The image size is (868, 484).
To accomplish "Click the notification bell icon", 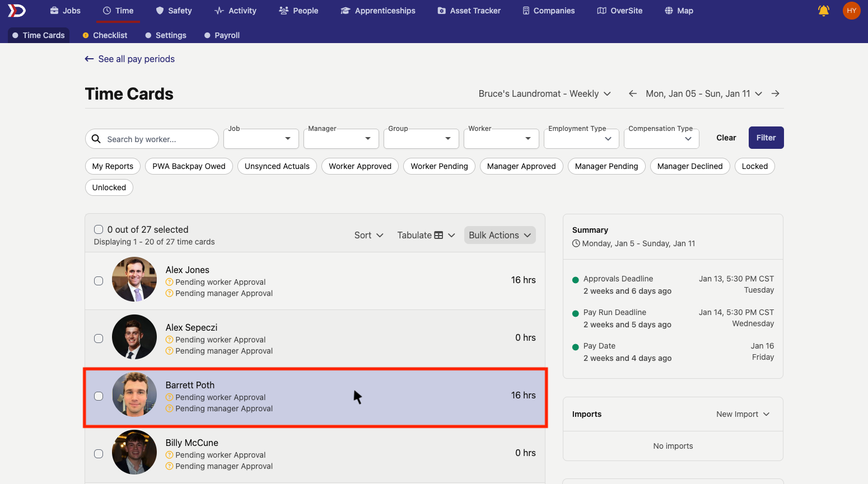I will 823,11.
